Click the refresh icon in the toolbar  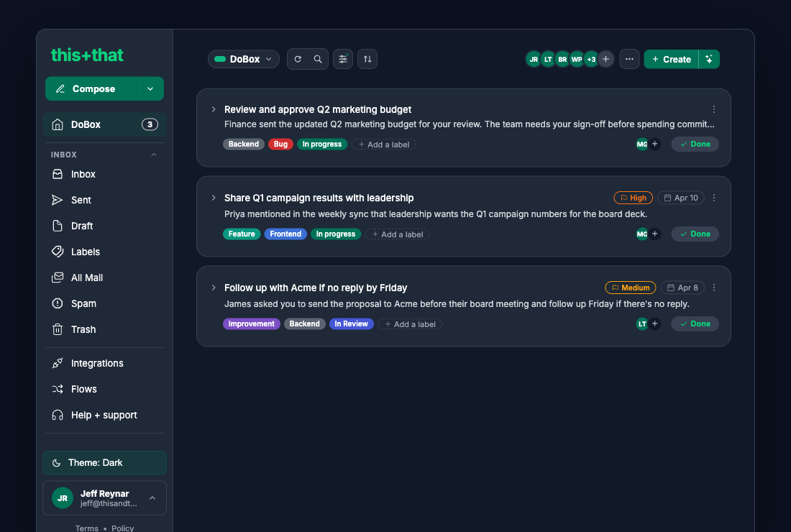pos(298,59)
